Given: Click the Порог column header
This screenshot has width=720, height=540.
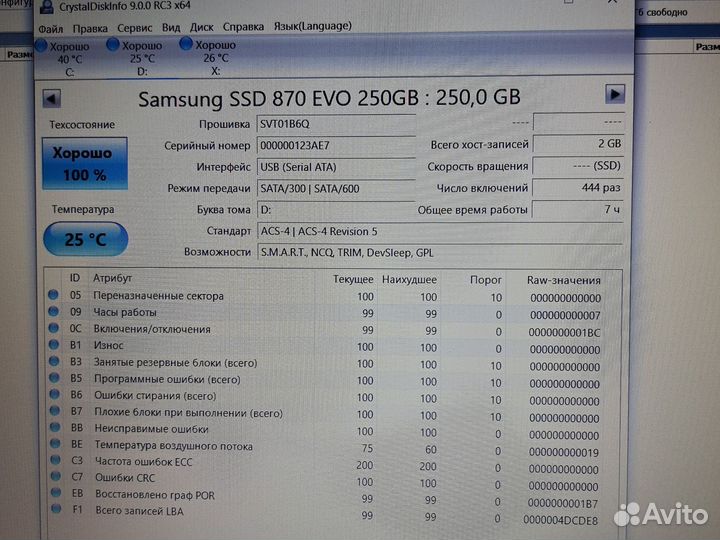Looking at the screenshot, I should [x=485, y=280].
